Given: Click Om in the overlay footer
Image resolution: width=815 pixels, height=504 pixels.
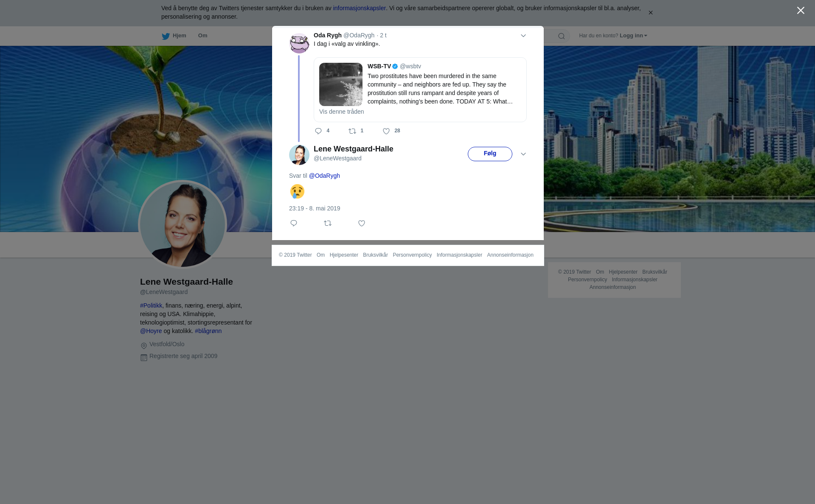Looking at the screenshot, I should pos(320,255).
